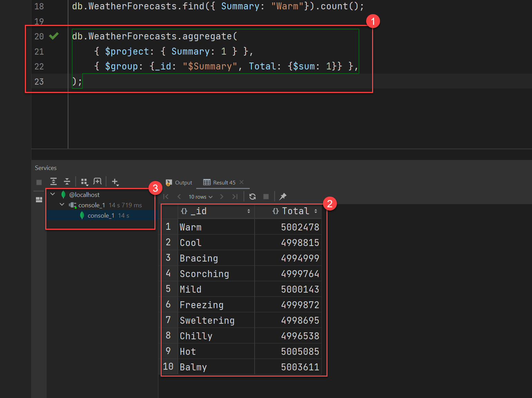Image resolution: width=532 pixels, height=398 pixels.
Task: Toggle the services layout icon on the left strip
Action: tap(39, 200)
